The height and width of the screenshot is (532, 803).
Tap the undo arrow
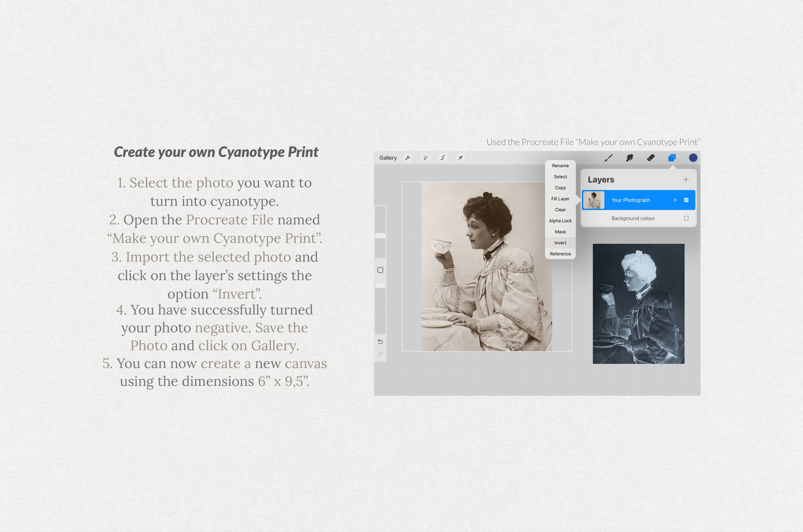(x=380, y=341)
